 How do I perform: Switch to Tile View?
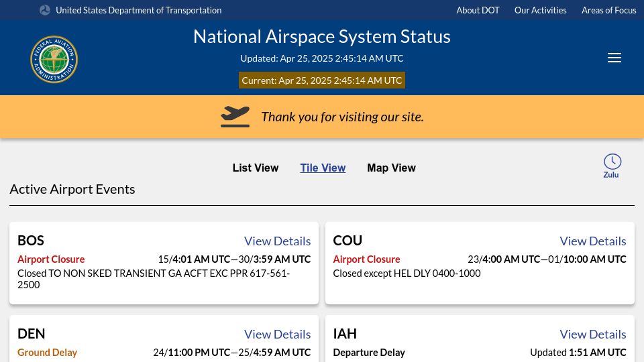pyautogui.click(x=323, y=168)
